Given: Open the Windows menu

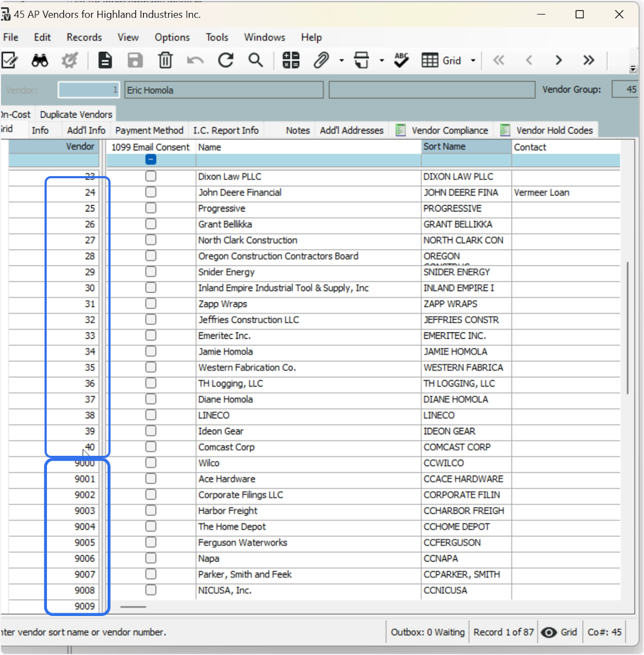Looking at the screenshot, I should [x=265, y=37].
